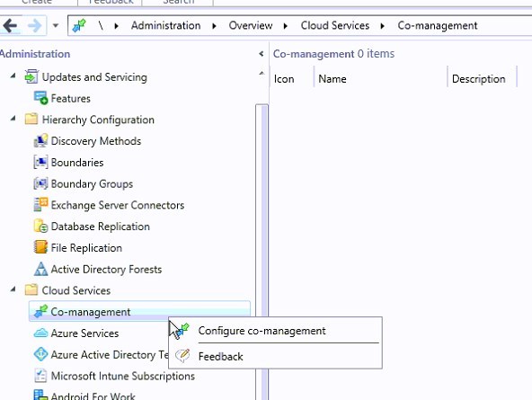This screenshot has height=400, width=532.
Task: Go back with the back arrow button
Action: point(10,25)
